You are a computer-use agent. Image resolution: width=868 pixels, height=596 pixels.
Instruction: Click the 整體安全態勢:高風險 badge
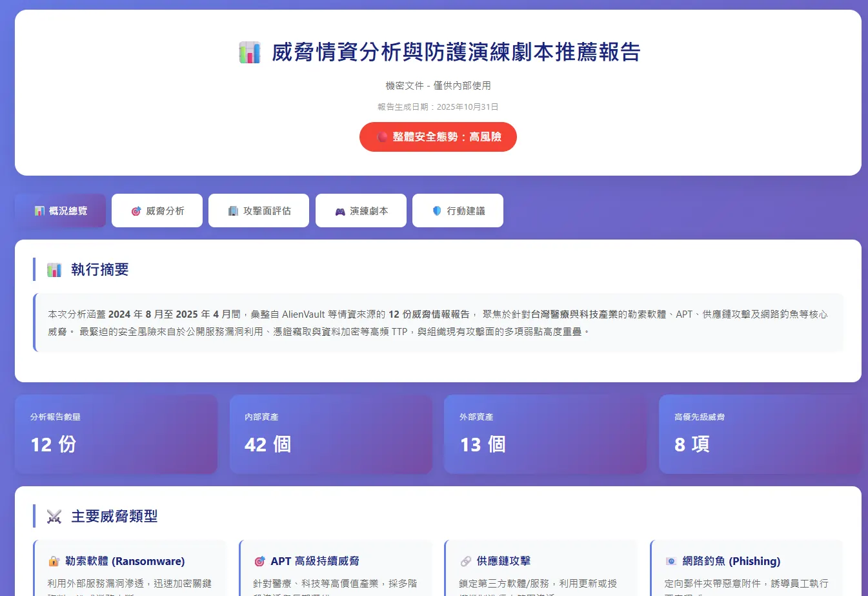click(438, 137)
